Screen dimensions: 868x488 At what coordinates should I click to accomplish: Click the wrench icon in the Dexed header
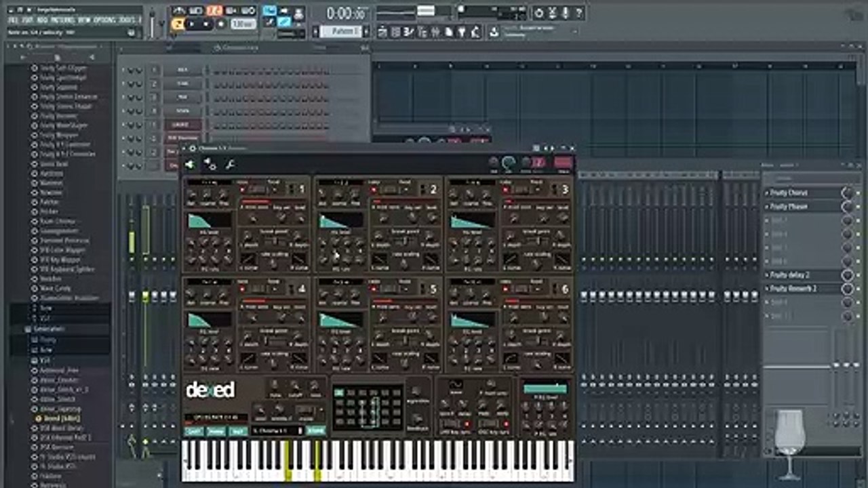tap(230, 164)
